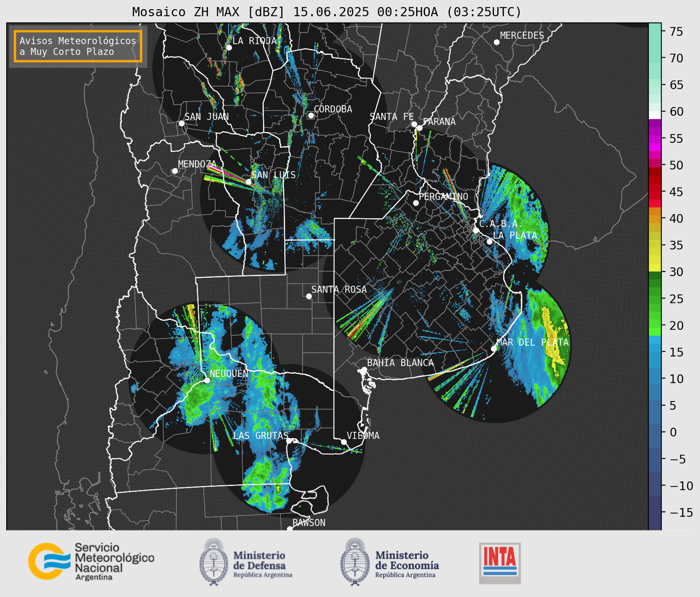
Task: Click the Servicio Meteorológico Nacional logo
Action: point(91,561)
